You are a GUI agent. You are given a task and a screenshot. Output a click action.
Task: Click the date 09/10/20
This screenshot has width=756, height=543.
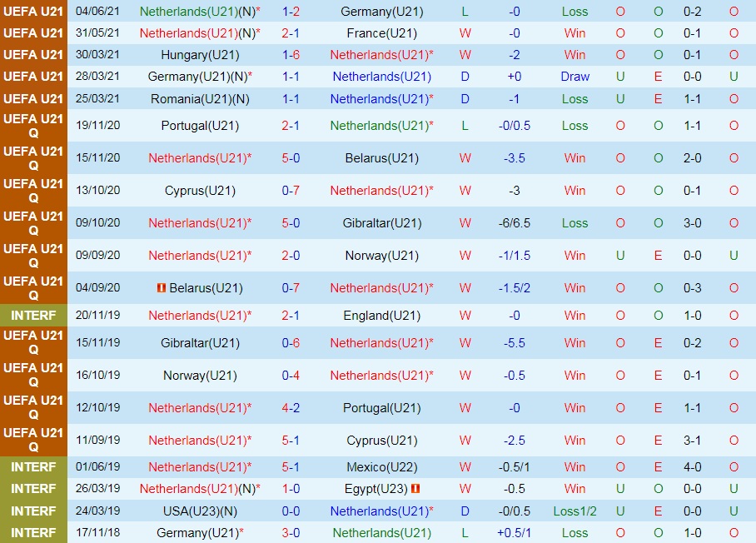point(97,222)
